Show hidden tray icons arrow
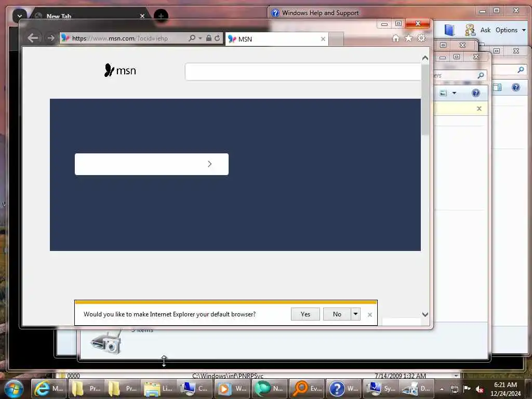 [442, 389]
